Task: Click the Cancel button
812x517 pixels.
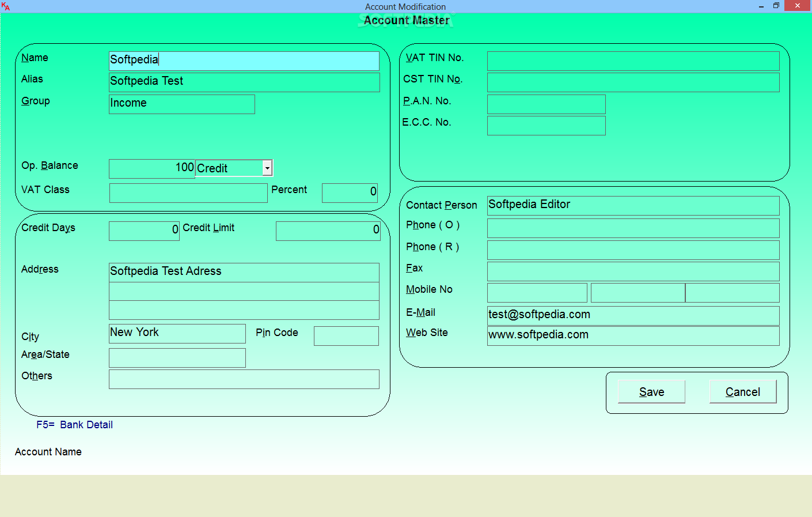Action: click(743, 392)
